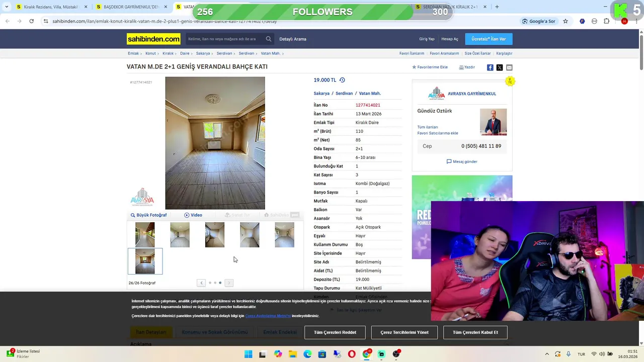Reload the page with browser refresh icon

coord(31,21)
